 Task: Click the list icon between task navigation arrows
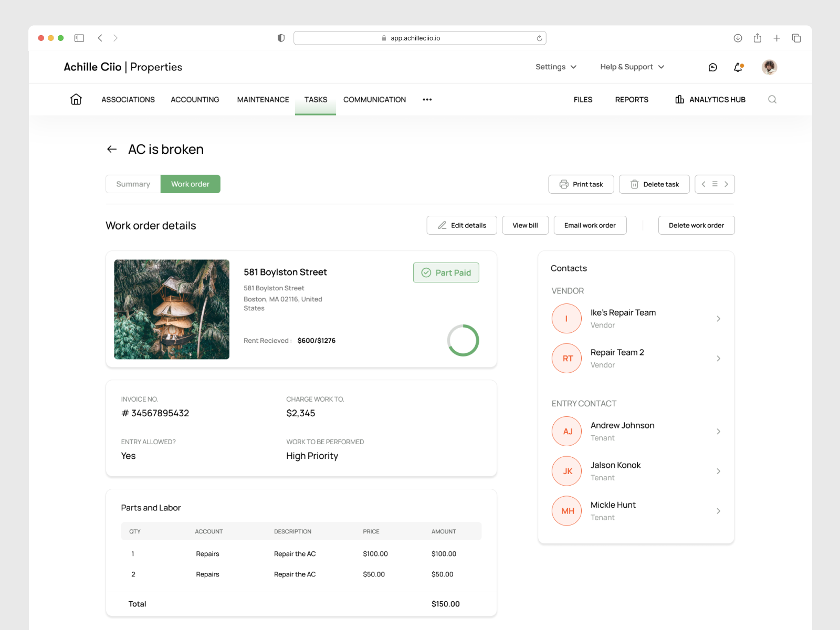click(715, 184)
